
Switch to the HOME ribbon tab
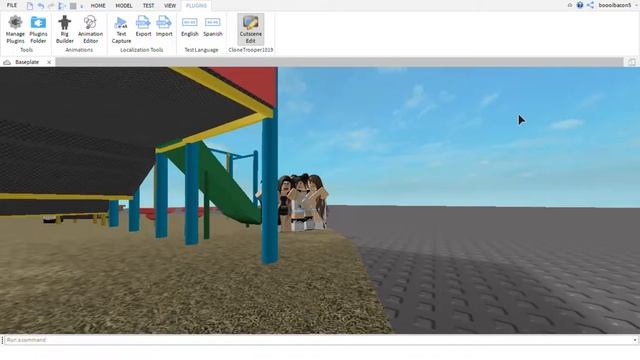[x=98, y=6]
